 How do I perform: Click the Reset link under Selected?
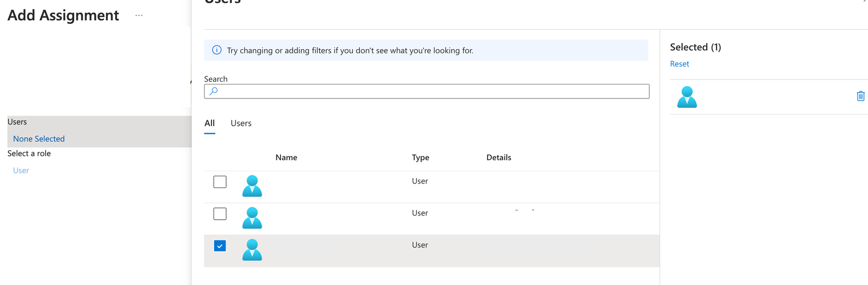pos(679,64)
